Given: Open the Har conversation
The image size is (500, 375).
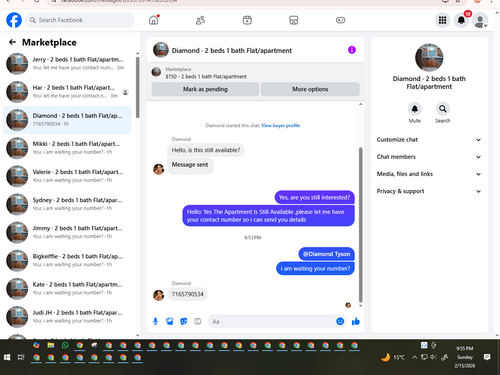Looking at the screenshot, I should [67, 92].
